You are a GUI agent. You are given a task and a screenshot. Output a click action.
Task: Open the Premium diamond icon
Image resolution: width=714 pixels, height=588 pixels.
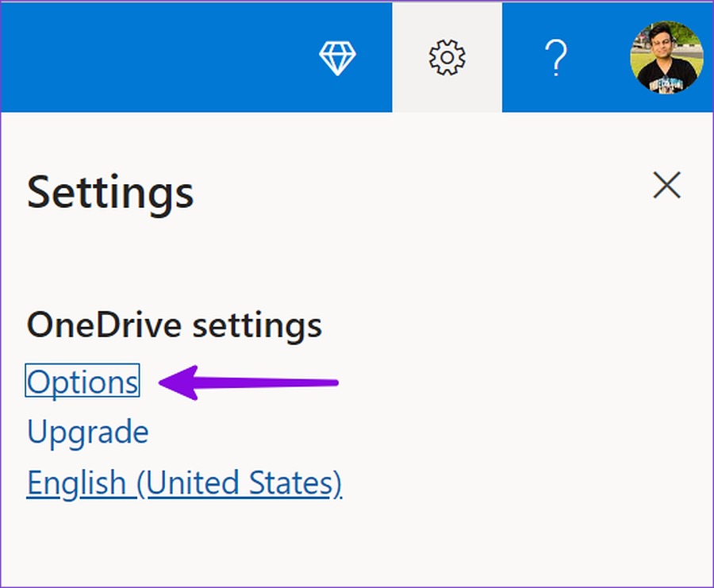(x=337, y=58)
